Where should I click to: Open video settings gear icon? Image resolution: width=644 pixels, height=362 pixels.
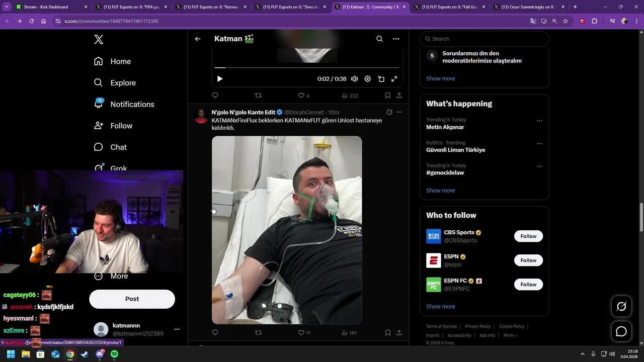pos(368,79)
